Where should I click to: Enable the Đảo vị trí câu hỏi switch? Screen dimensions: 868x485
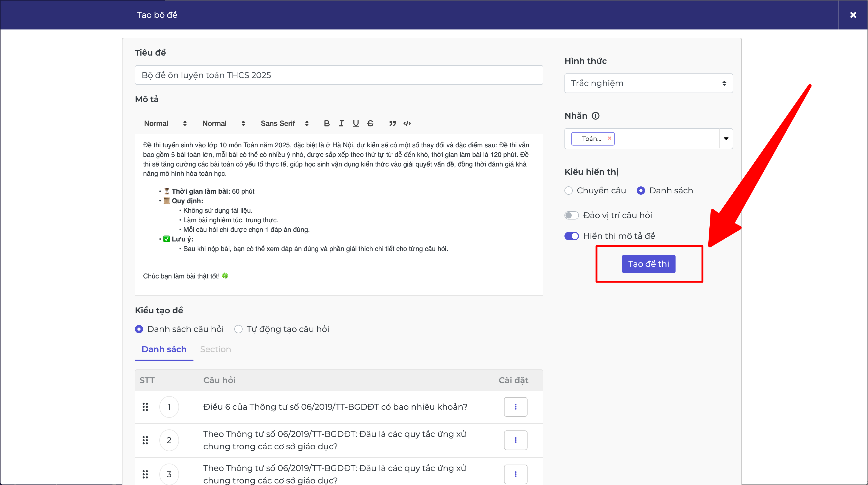[571, 215]
